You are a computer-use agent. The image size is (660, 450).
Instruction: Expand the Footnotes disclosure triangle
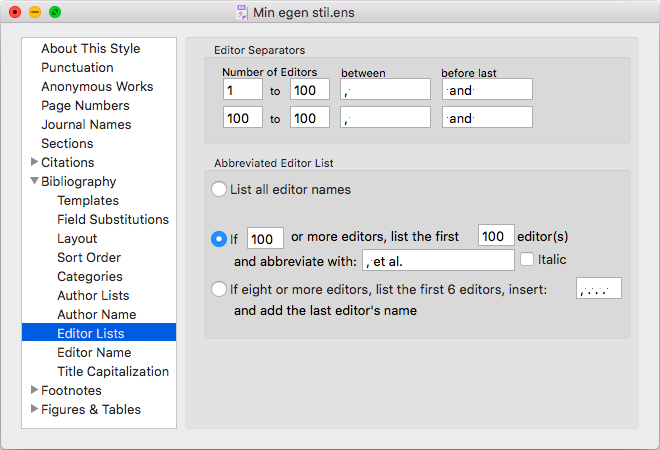(35, 390)
